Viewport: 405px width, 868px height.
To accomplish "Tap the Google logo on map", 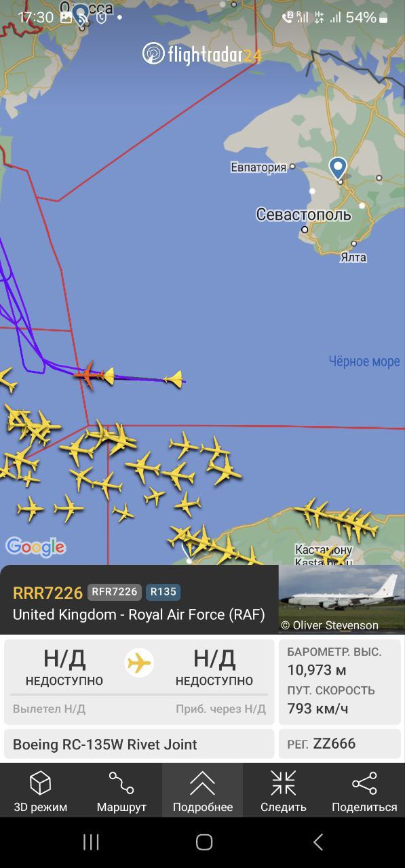I will pyautogui.click(x=35, y=547).
